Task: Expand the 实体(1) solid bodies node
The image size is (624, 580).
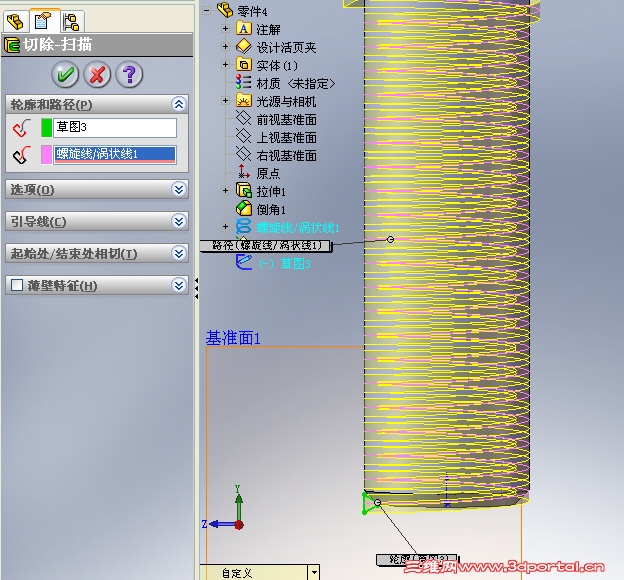Action: pyautogui.click(x=225, y=64)
